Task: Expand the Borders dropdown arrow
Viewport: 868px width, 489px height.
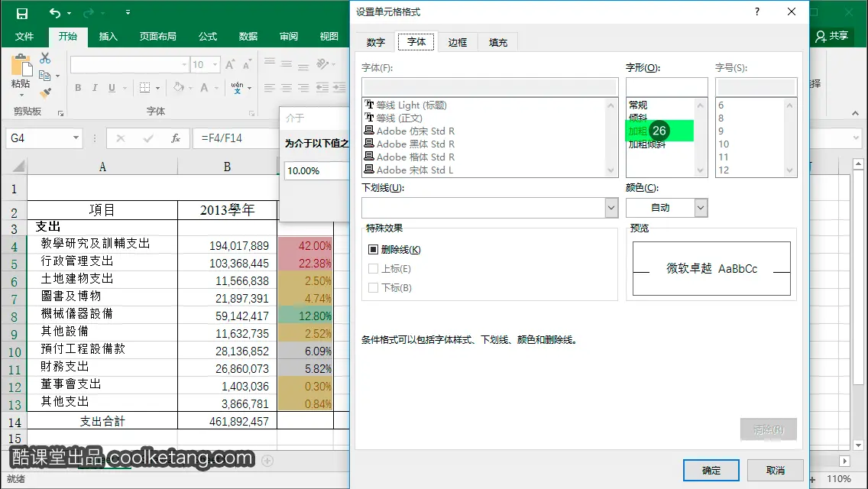Action: 157,88
